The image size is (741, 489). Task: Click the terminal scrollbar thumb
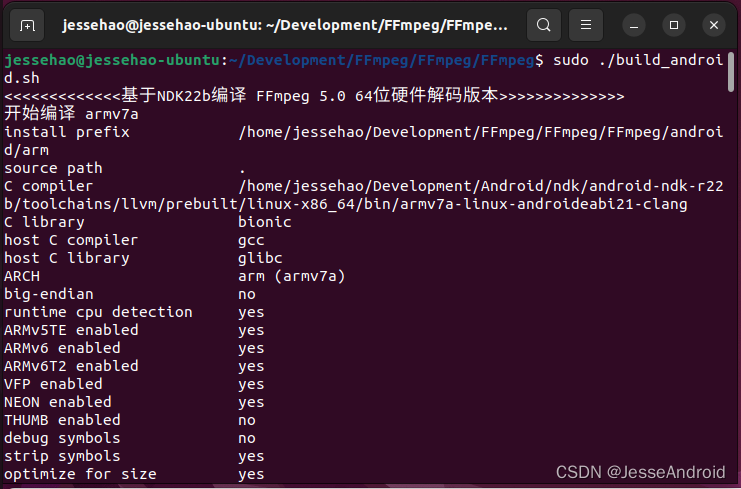tap(731, 72)
